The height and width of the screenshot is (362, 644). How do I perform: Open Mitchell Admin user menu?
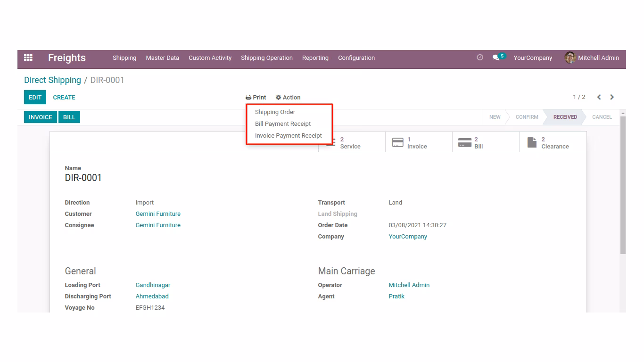[592, 58]
